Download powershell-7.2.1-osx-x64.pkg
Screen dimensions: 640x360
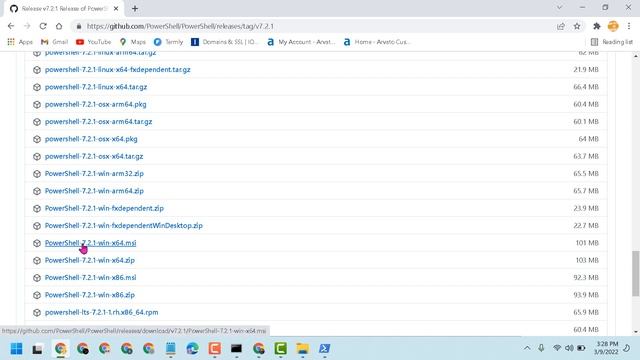click(91, 139)
